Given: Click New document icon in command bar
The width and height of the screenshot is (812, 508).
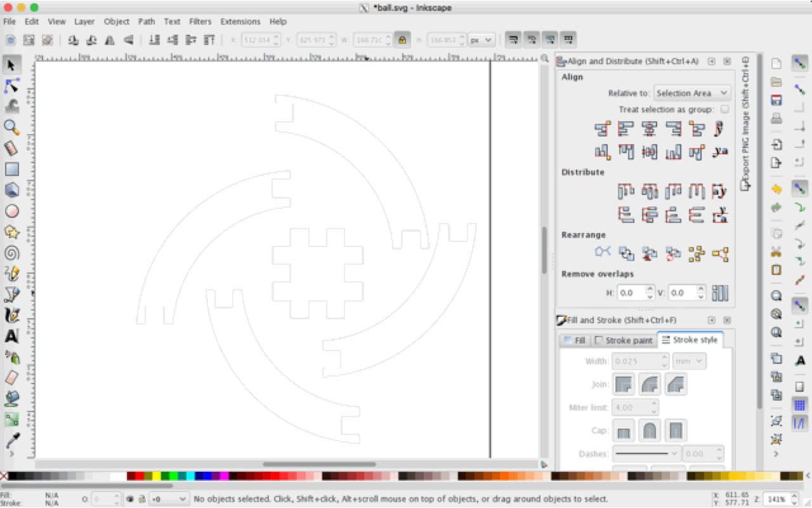Looking at the screenshot, I should 776,63.
